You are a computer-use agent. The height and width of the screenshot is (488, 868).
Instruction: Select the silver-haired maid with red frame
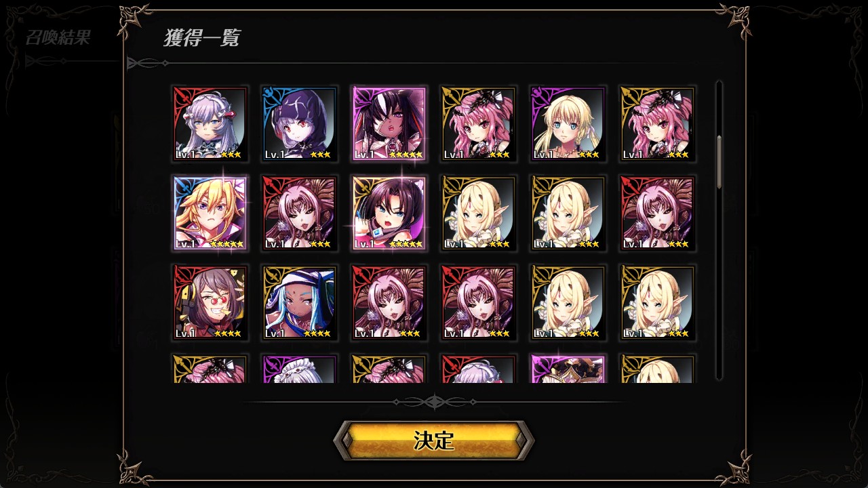(210, 123)
